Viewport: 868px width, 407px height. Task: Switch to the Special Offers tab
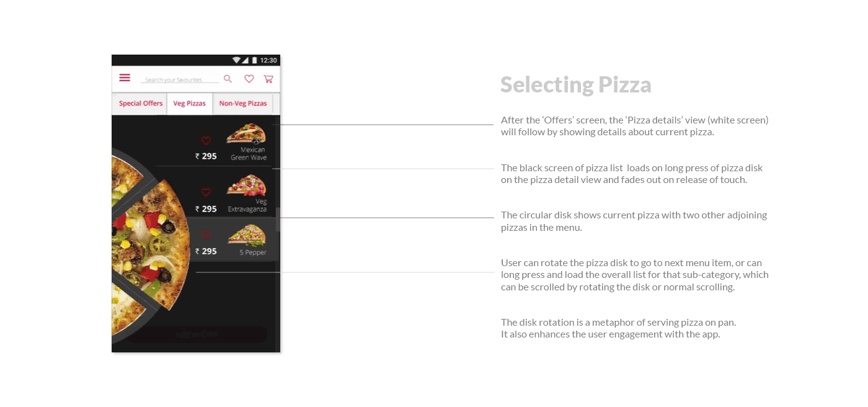141,104
